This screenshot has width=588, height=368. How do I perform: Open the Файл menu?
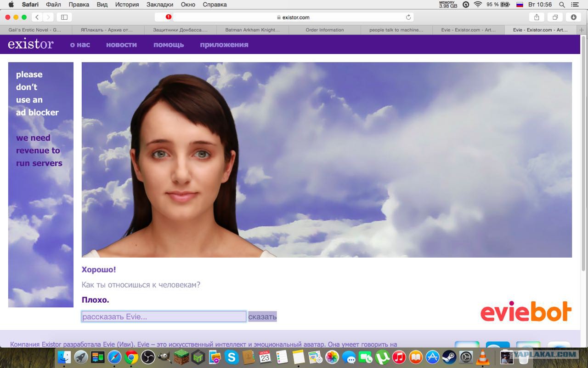[53, 5]
